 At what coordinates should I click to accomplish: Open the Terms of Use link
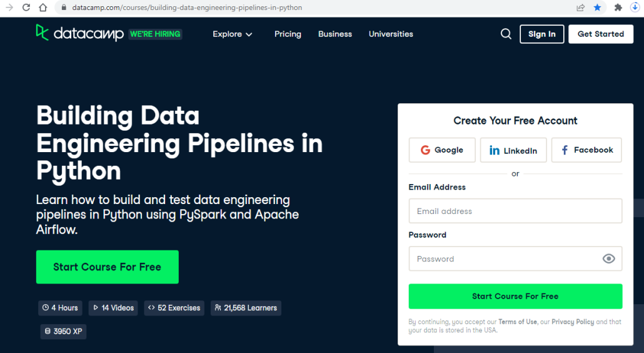click(518, 322)
